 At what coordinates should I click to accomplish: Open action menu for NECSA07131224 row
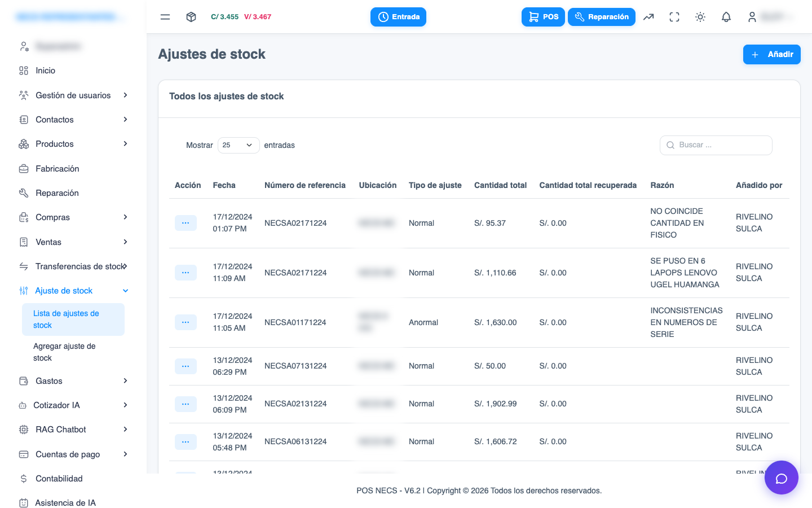[x=186, y=366]
